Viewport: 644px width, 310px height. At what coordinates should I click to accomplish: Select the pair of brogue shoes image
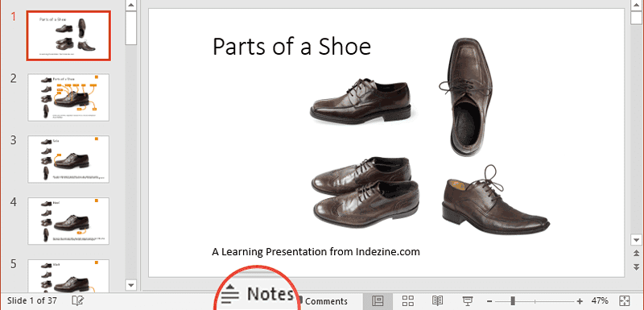point(365,192)
